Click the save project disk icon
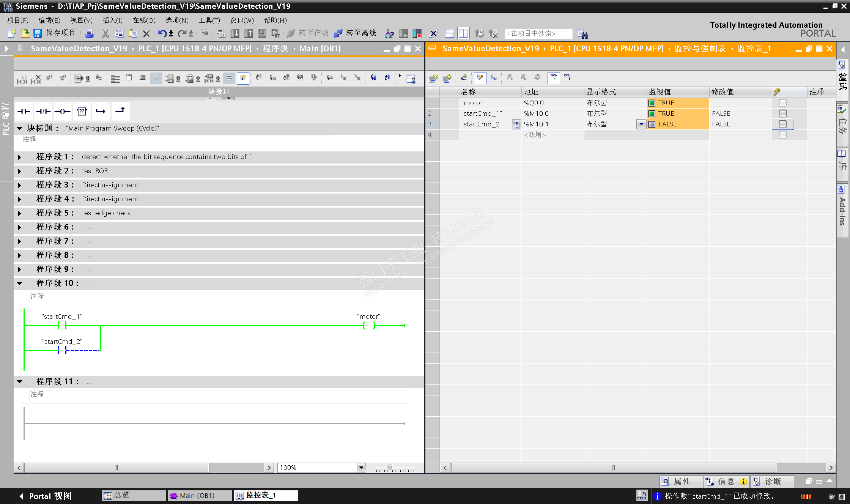 [x=37, y=33]
